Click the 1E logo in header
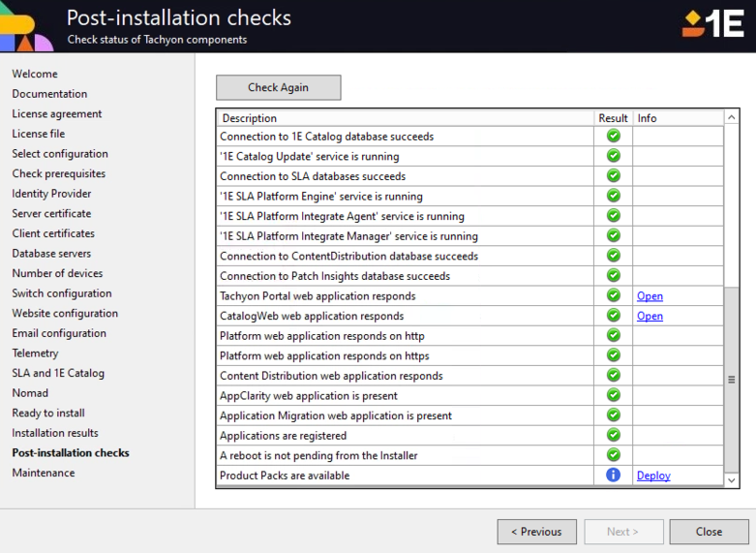 712,24
